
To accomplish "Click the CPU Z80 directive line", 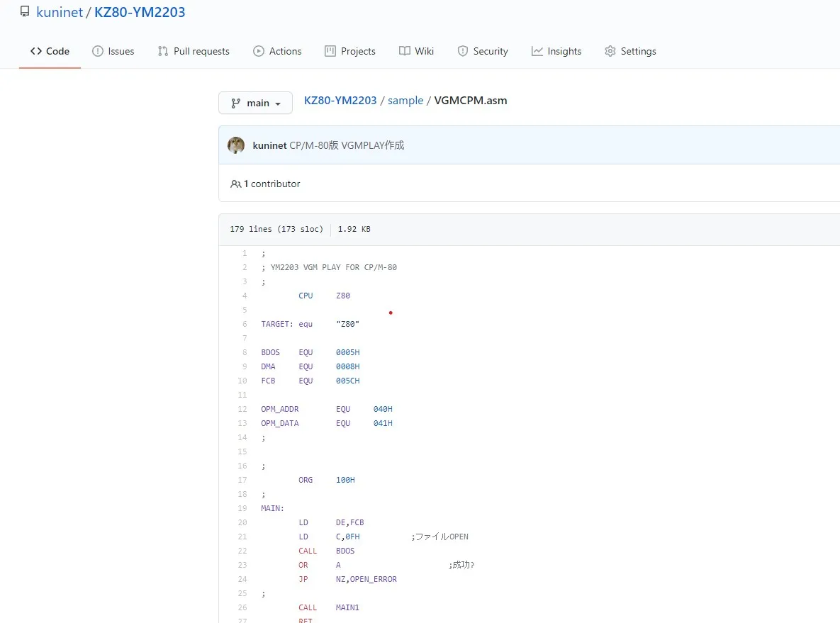I will pos(324,296).
